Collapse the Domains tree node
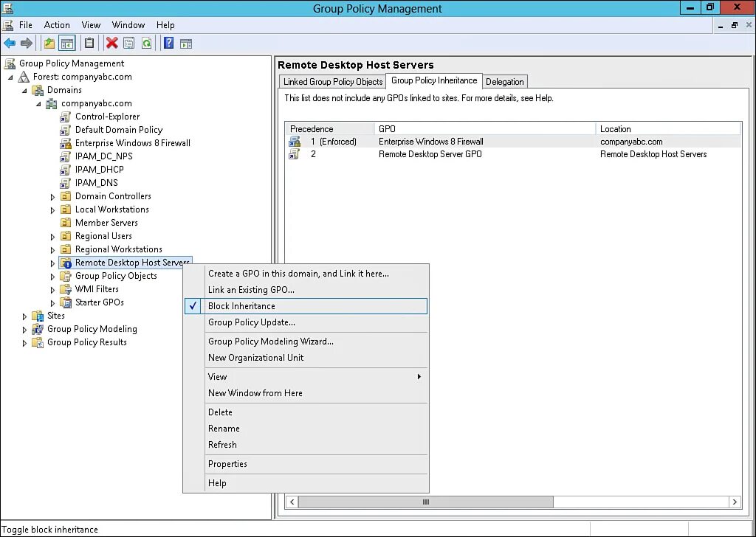Screen dimensions: 756x537 24,91
